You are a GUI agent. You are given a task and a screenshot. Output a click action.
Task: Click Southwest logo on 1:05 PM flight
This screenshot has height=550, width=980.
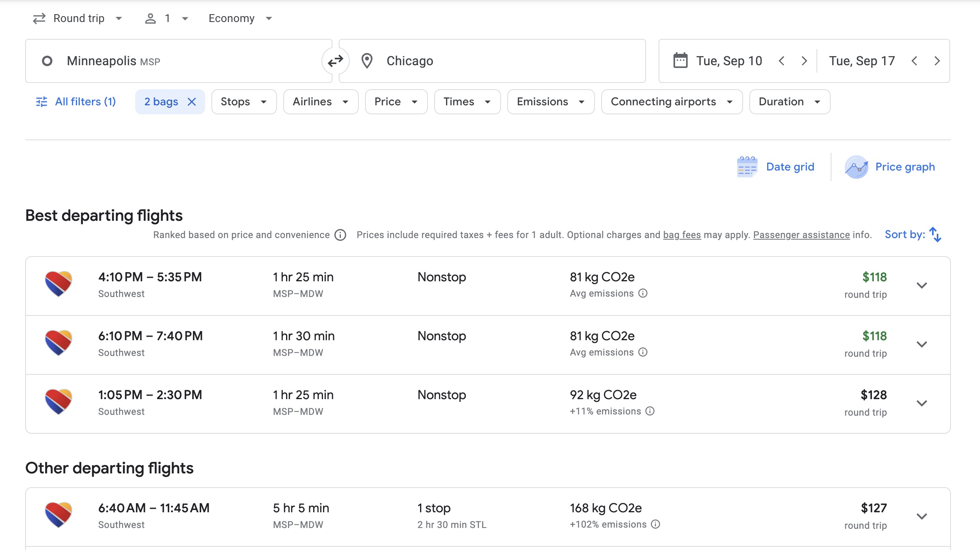click(x=59, y=402)
